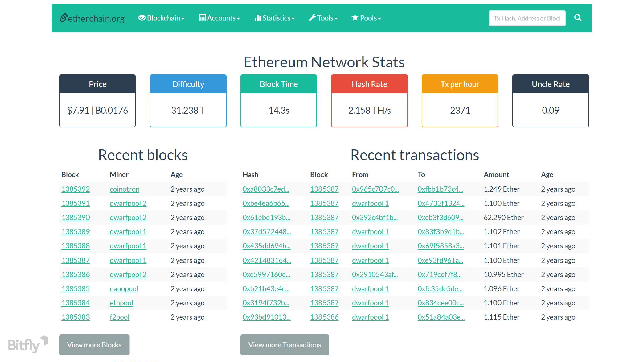Open the ethpool miner link
This screenshot has width=644, height=362.
pos(121,303)
